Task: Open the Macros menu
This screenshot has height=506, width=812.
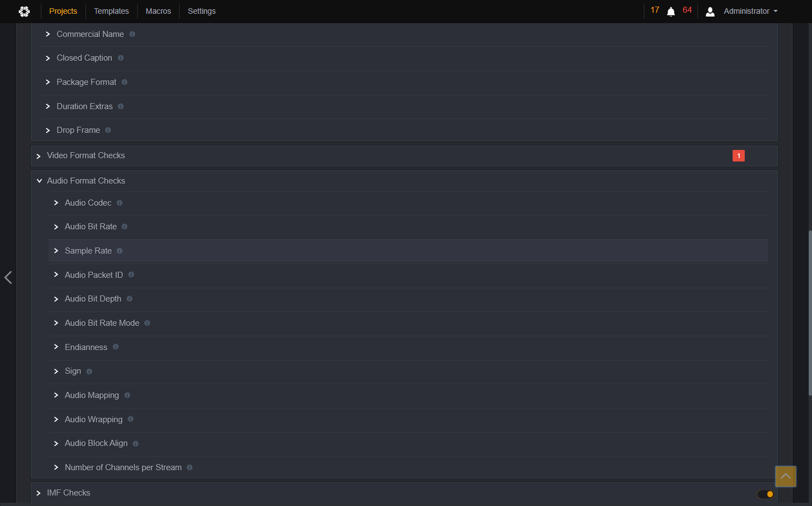Action: tap(158, 11)
